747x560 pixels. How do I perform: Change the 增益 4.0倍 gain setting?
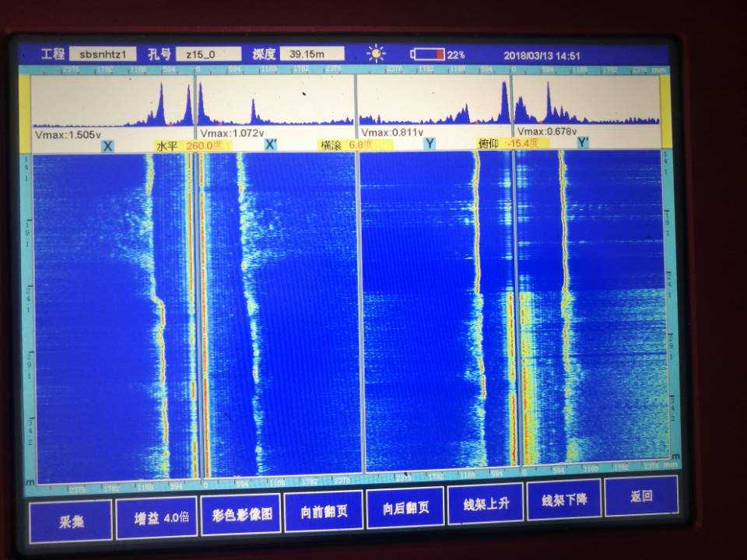click(x=156, y=517)
